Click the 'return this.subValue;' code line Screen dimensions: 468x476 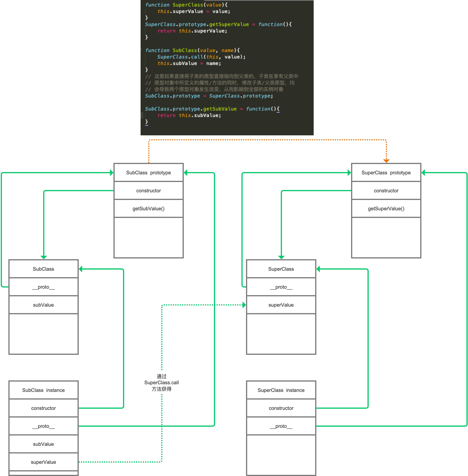coord(189,115)
